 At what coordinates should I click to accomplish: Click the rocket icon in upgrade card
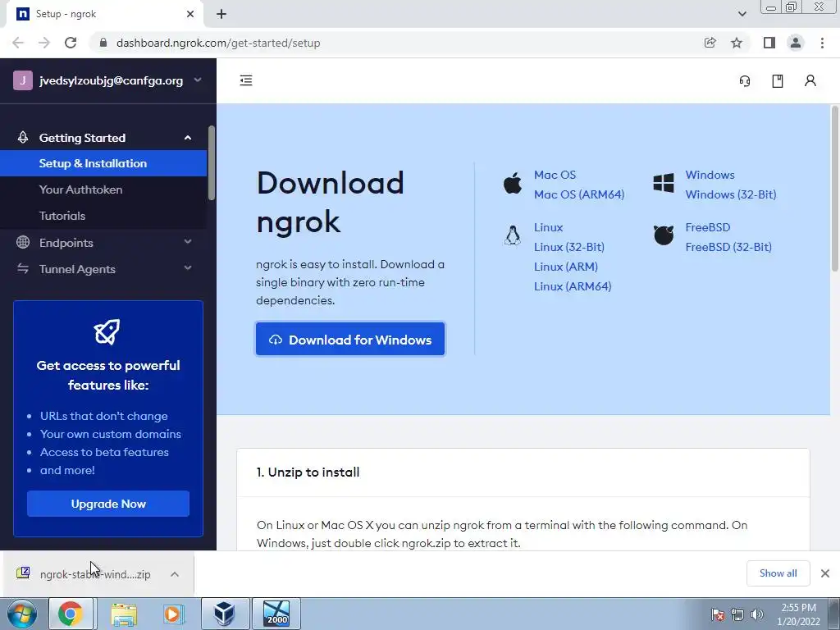pos(107,331)
